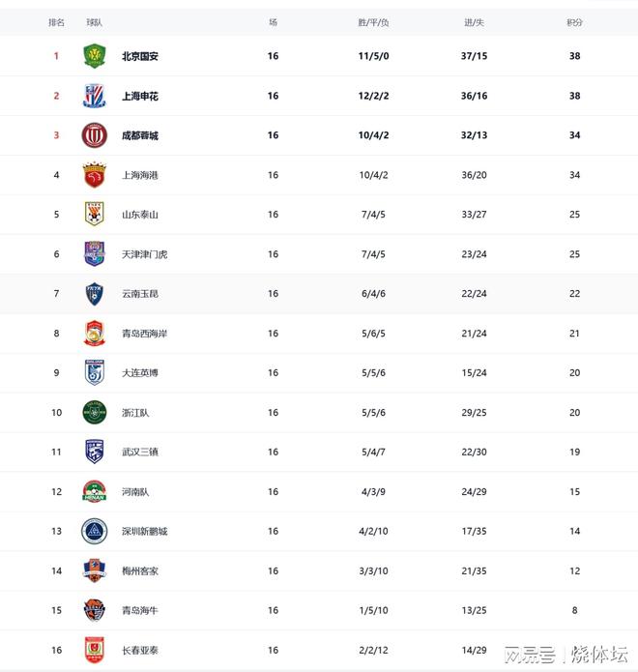Click the 青岛西海岸 team logo
The width and height of the screenshot is (638, 672).
click(x=94, y=334)
